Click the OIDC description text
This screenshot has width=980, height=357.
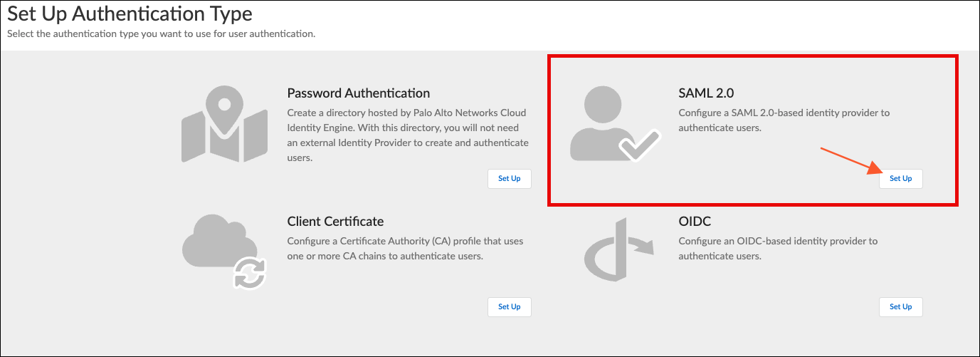[777, 249]
